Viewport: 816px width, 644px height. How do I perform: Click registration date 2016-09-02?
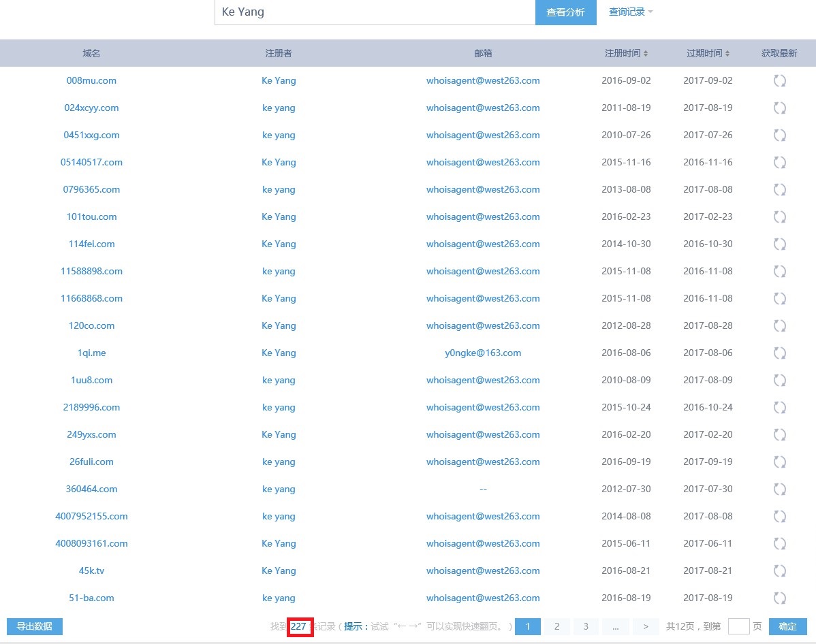tap(626, 80)
